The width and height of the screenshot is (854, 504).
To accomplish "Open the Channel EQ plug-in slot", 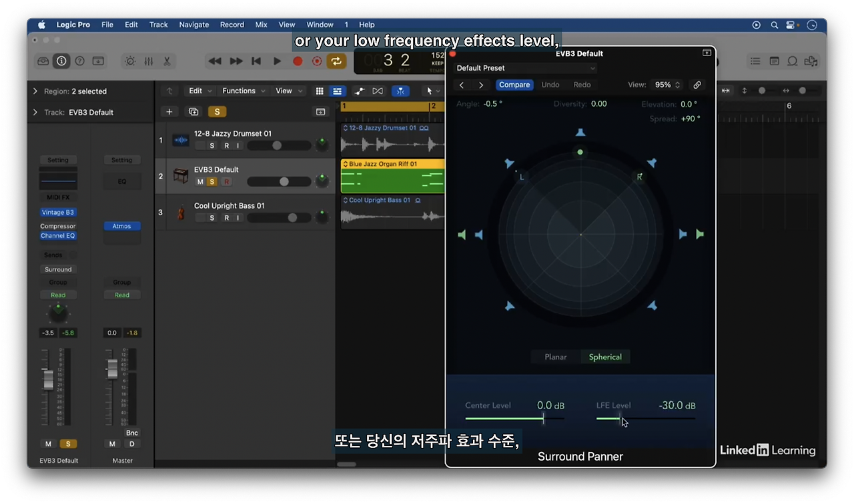I will 58,236.
